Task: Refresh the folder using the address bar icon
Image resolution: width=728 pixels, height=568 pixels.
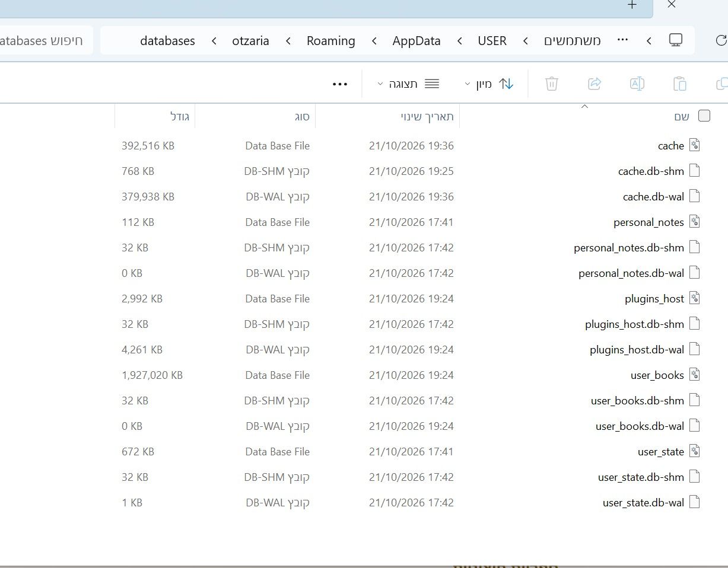Action: [721, 40]
